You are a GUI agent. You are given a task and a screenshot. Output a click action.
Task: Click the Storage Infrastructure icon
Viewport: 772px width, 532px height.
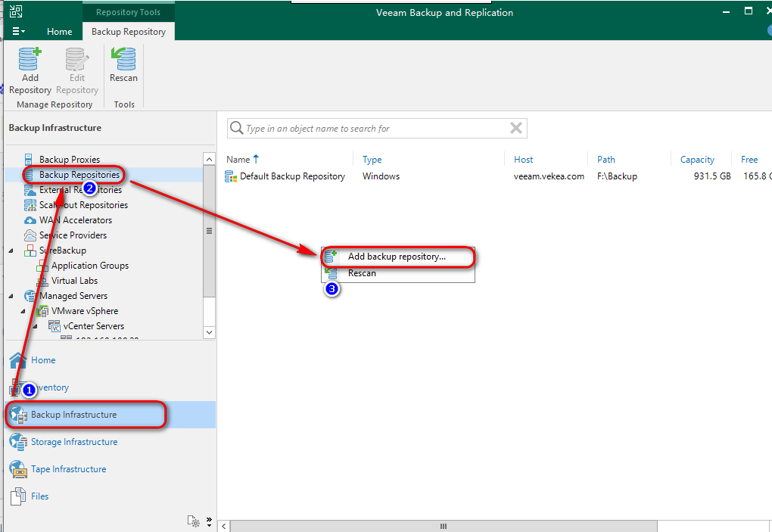pyautogui.click(x=18, y=442)
